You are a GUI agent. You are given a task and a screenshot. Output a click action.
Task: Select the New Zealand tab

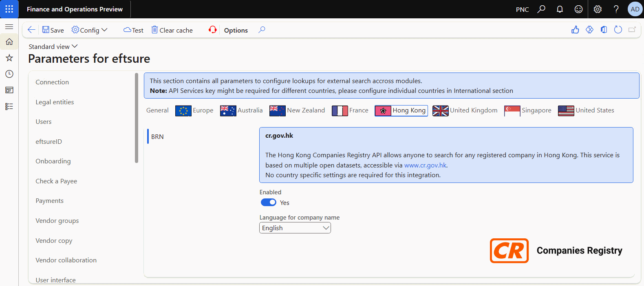(x=297, y=110)
